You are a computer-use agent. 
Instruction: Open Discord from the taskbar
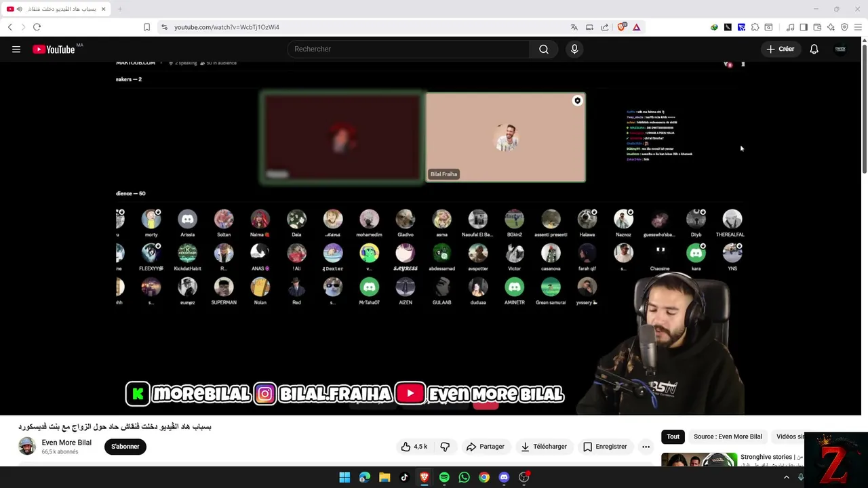(x=504, y=477)
